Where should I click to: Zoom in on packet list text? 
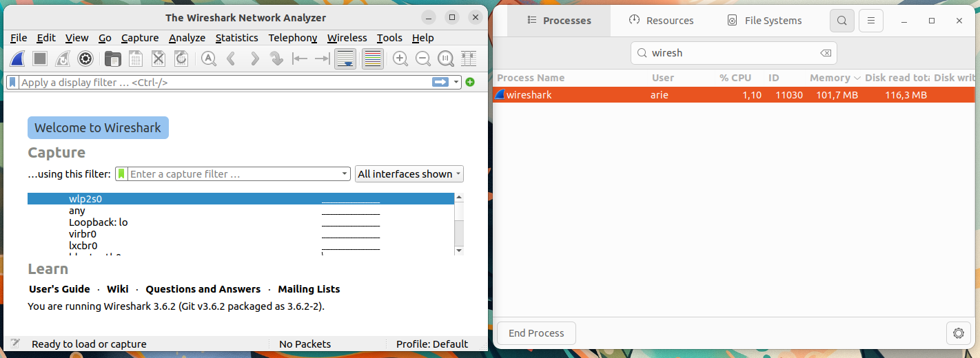400,59
